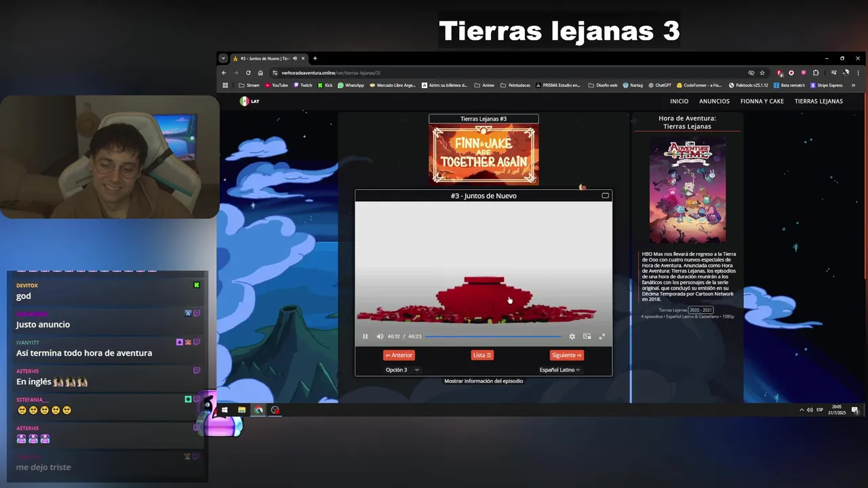Open a new browser tab
The width and height of the screenshot is (868, 488).
[x=315, y=58]
